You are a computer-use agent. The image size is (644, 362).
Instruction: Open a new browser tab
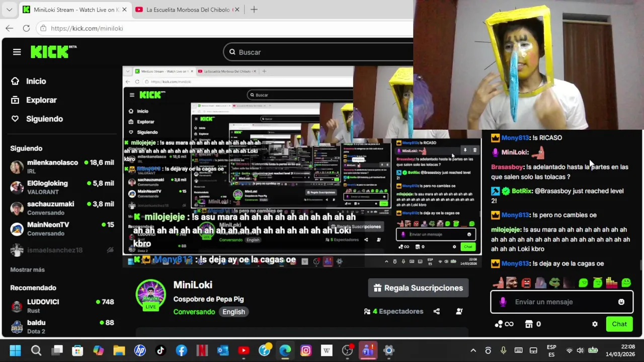(254, 10)
